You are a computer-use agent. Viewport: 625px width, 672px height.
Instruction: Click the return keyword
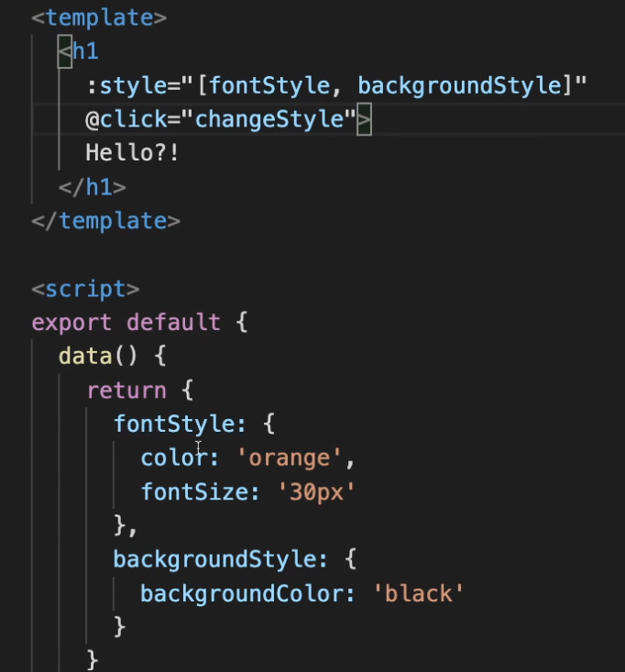click(x=126, y=391)
